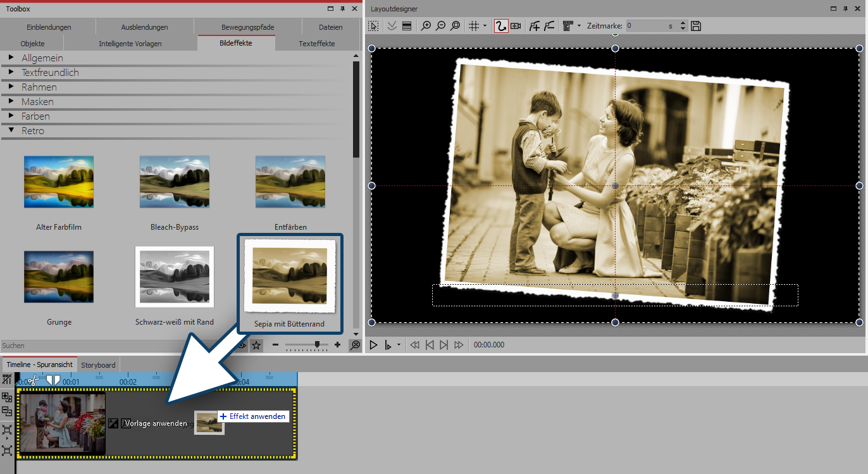The height and width of the screenshot is (474, 868).
Task: Open the grid options dropdown arrow
Action: tap(485, 26)
